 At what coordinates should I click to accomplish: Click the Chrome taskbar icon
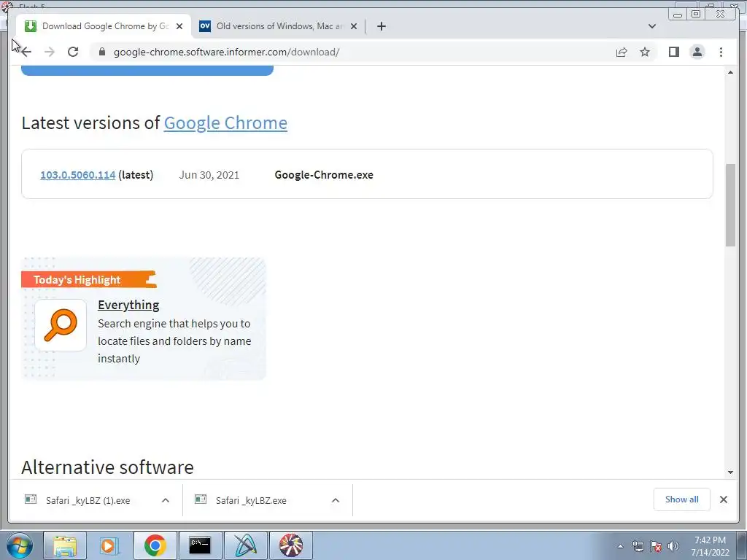coord(155,545)
